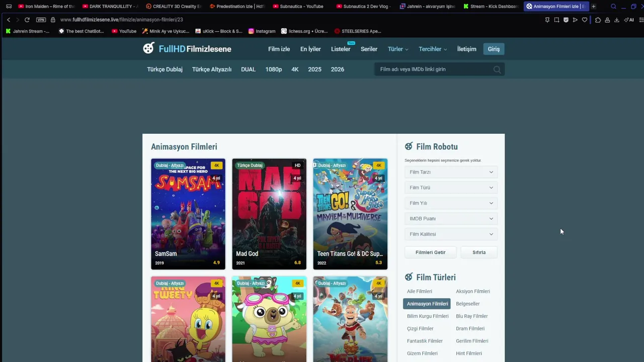Take a snapshot with the capture icon
The image size is (644, 362).
click(x=556, y=20)
